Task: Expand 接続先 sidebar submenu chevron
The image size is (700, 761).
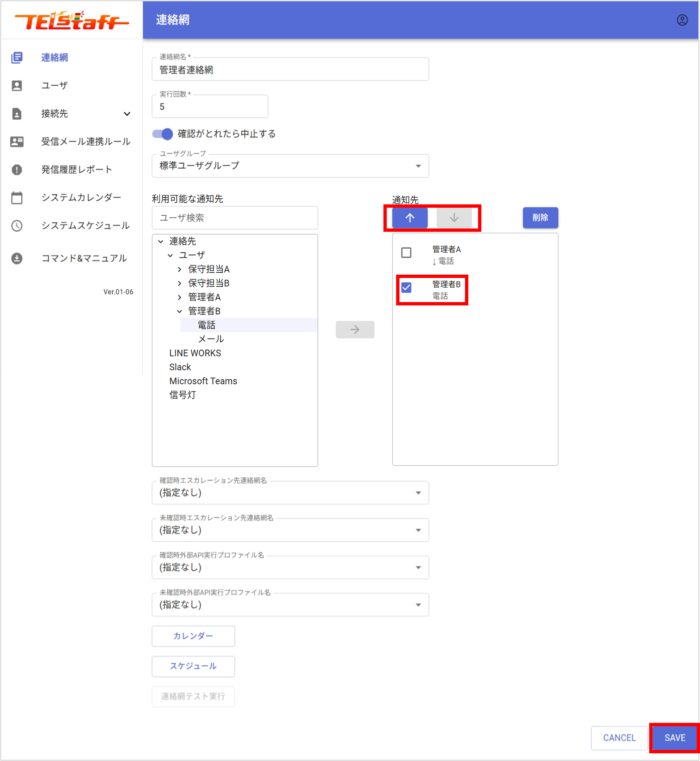Action: click(127, 114)
